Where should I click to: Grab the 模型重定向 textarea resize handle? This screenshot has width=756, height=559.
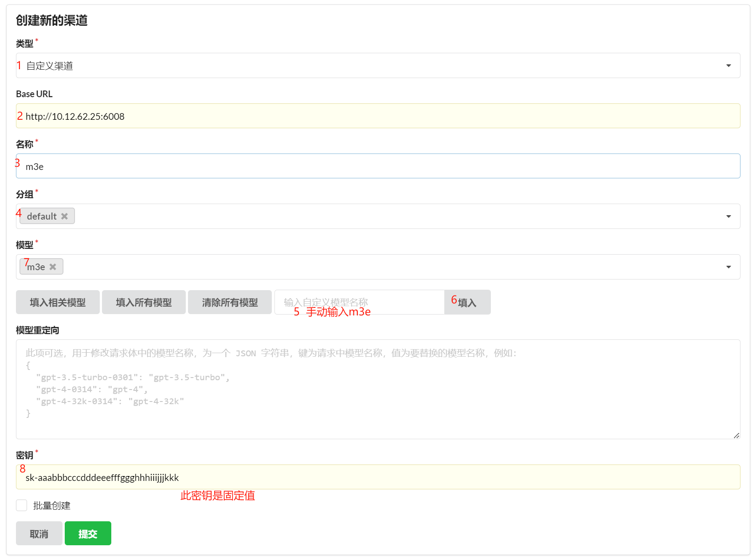736,435
